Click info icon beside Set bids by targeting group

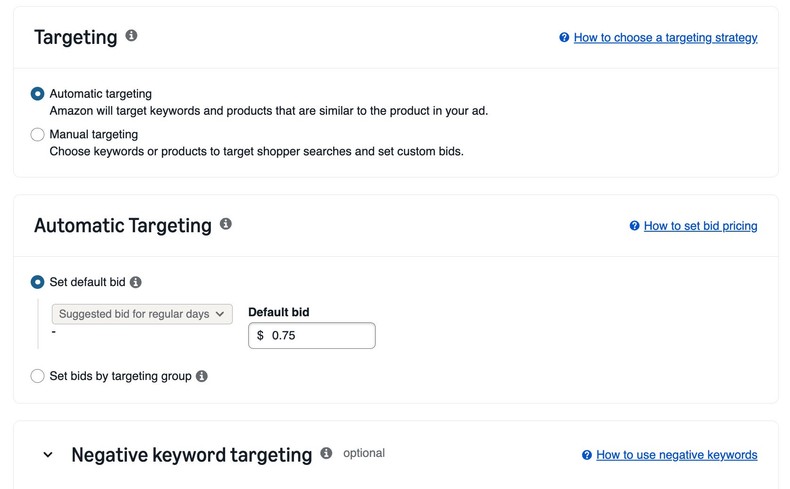point(201,377)
